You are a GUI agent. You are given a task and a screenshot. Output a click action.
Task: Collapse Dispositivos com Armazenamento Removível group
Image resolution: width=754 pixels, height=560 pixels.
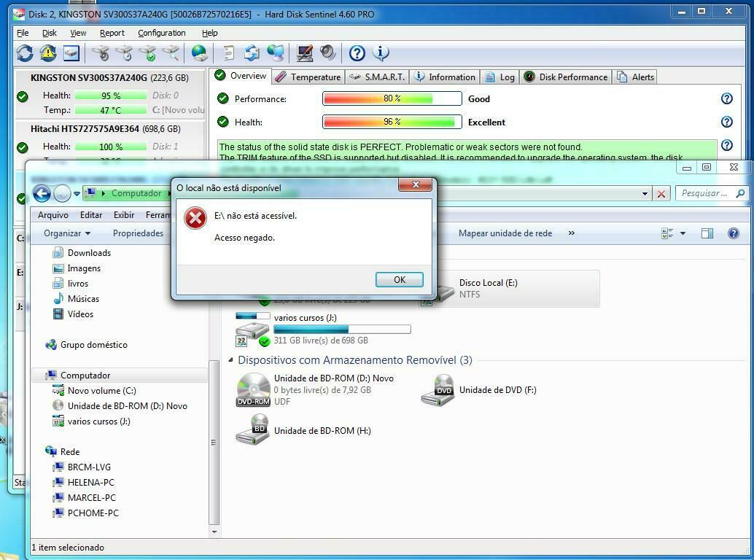point(231,359)
